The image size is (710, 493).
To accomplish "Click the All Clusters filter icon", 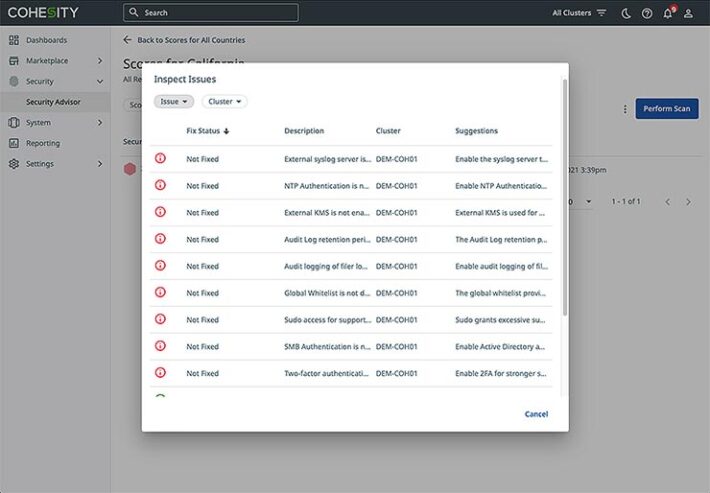I will (x=601, y=13).
